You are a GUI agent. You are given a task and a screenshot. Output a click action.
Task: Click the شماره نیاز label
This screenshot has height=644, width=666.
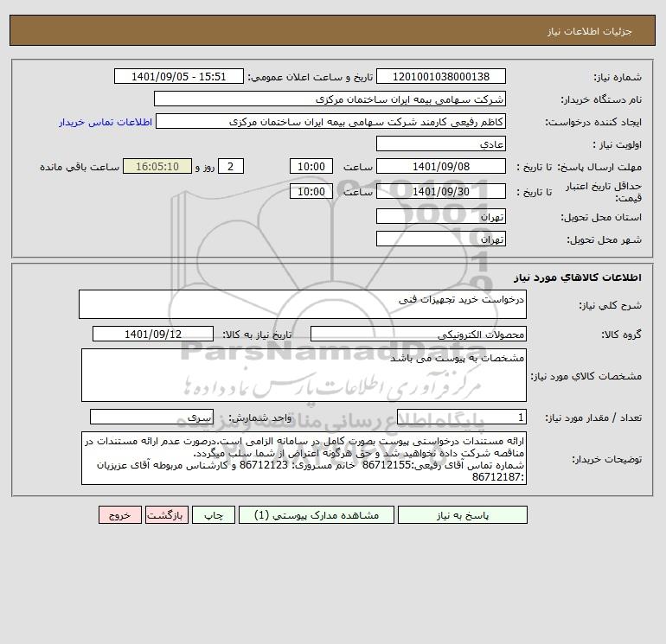point(618,77)
